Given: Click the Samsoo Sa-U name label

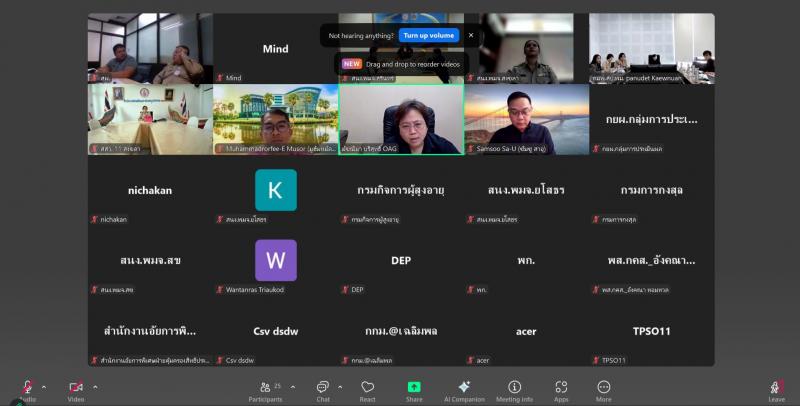Looking at the screenshot, I should click(511, 149).
